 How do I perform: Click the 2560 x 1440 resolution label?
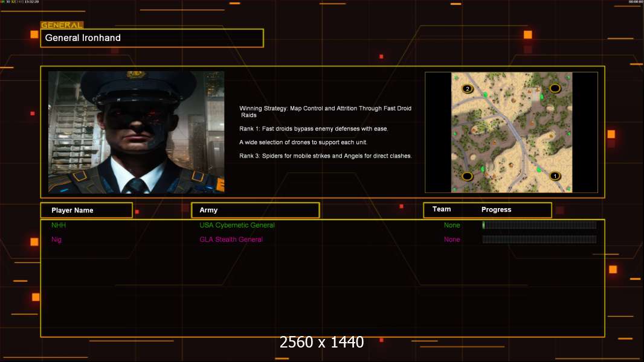[x=321, y=342]
